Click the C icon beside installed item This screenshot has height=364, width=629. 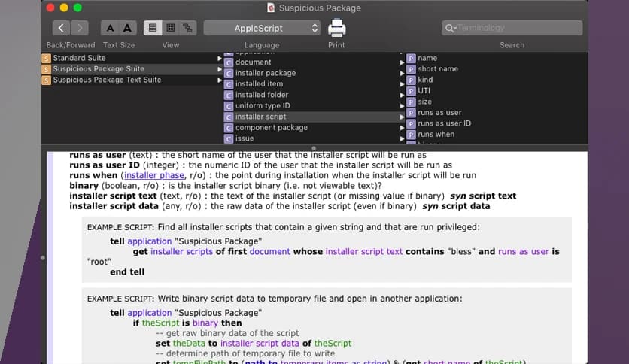(229, 84)
